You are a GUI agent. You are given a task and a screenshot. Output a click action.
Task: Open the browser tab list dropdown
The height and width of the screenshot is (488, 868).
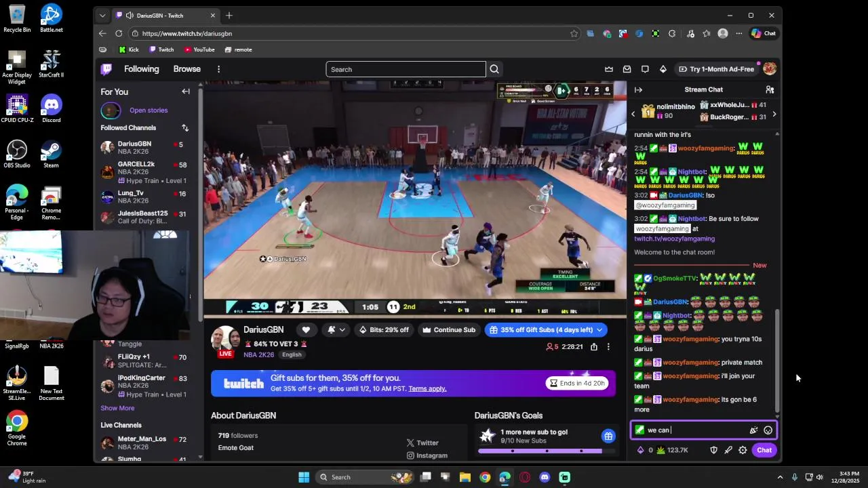pyautogui.click(x=102, y=15)
